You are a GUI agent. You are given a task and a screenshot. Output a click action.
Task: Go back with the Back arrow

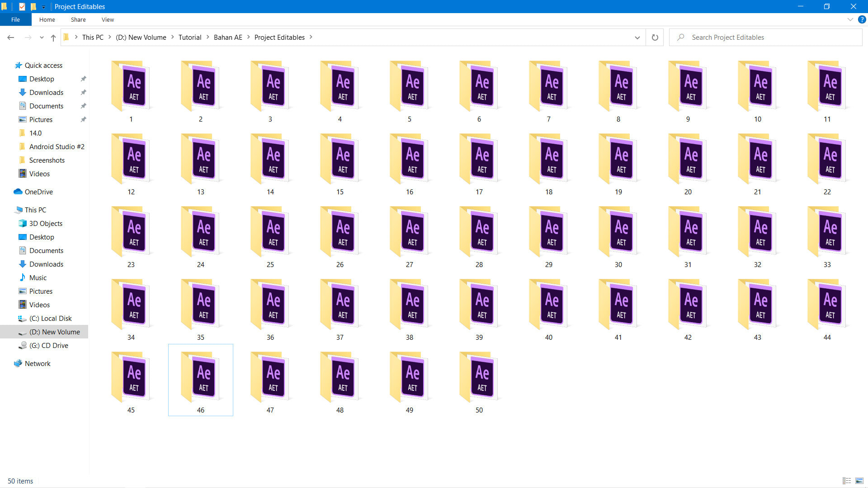pos(11,38)
